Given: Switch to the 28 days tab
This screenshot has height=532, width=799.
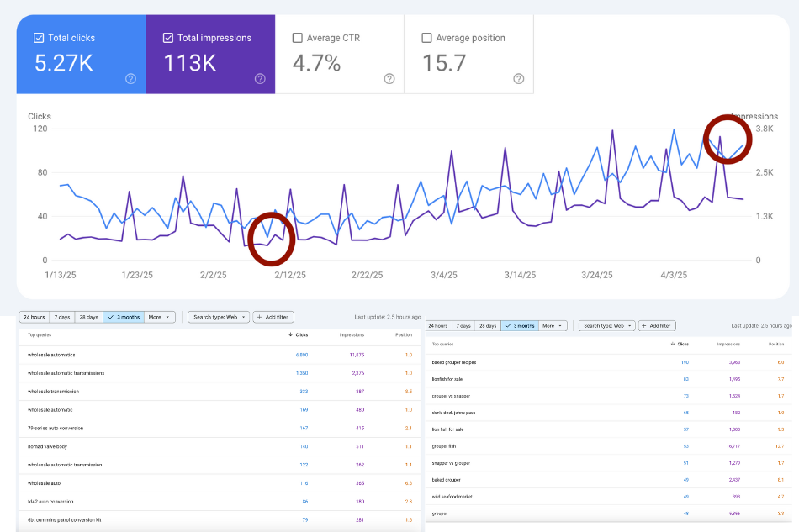Looking at the screenshot, I should pyautogui.click(x=90, y=316).
